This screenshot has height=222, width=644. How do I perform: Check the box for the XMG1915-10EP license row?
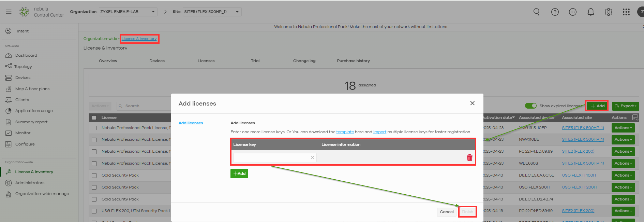pos(94,128)
